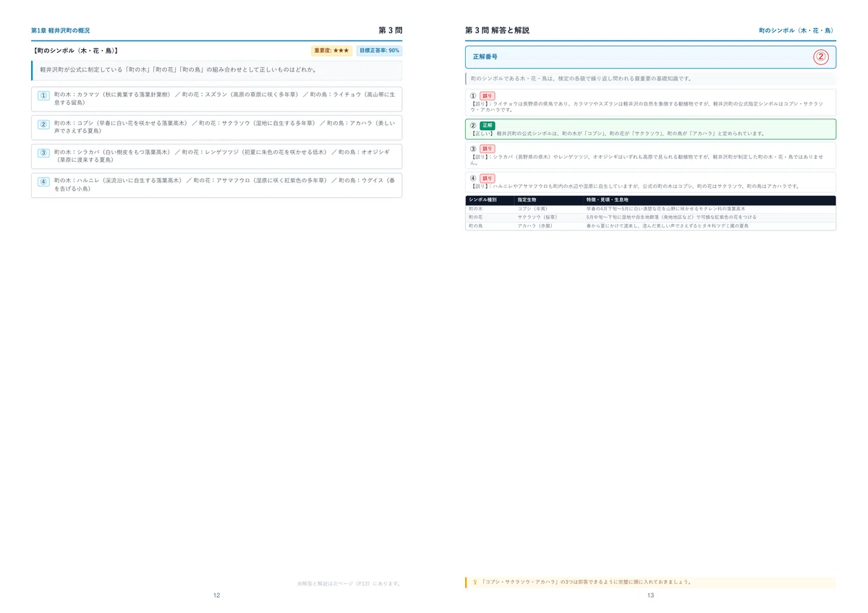Click the 誤り badge beside explanation ①
The image size is (868, 613).
coord(487,96)
